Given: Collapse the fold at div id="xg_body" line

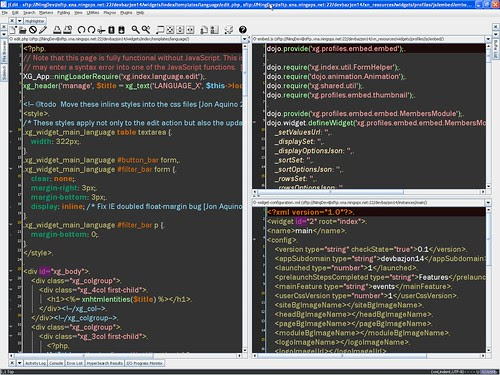Looking at the screenshot, I should [11, 271].
